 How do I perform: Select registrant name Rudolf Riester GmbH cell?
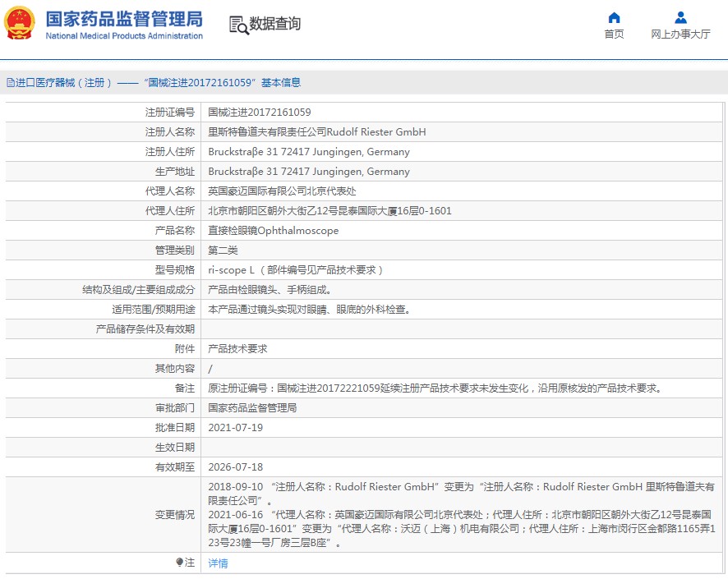coord(317,131)
